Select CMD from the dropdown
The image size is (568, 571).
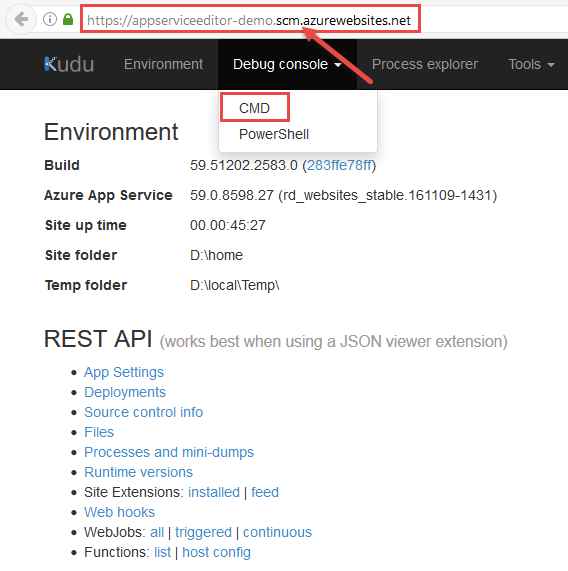point(255,108)
